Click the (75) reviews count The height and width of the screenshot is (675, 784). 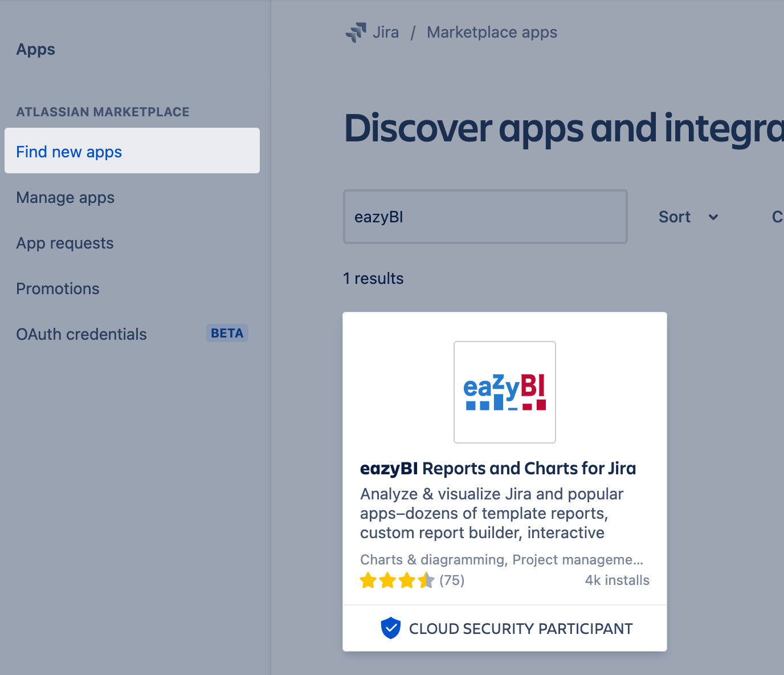[452, 580]
